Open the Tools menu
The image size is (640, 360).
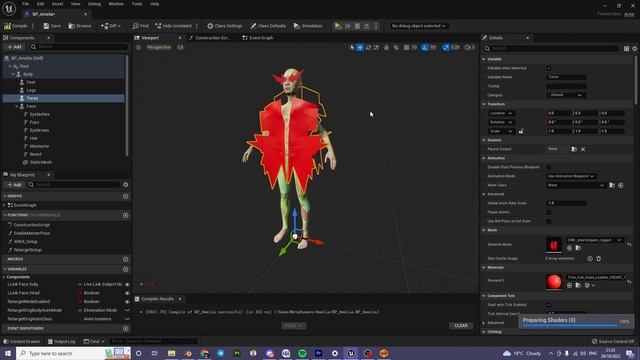click(137, 4)
